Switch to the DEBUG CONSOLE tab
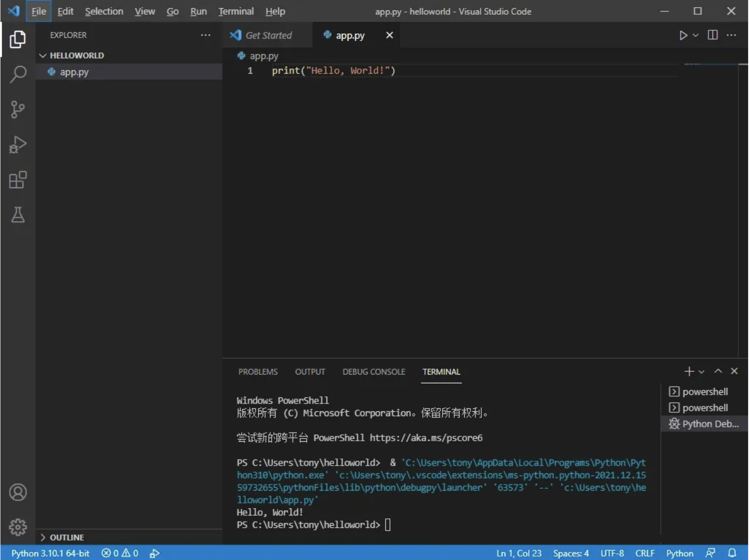 point(374,372)
